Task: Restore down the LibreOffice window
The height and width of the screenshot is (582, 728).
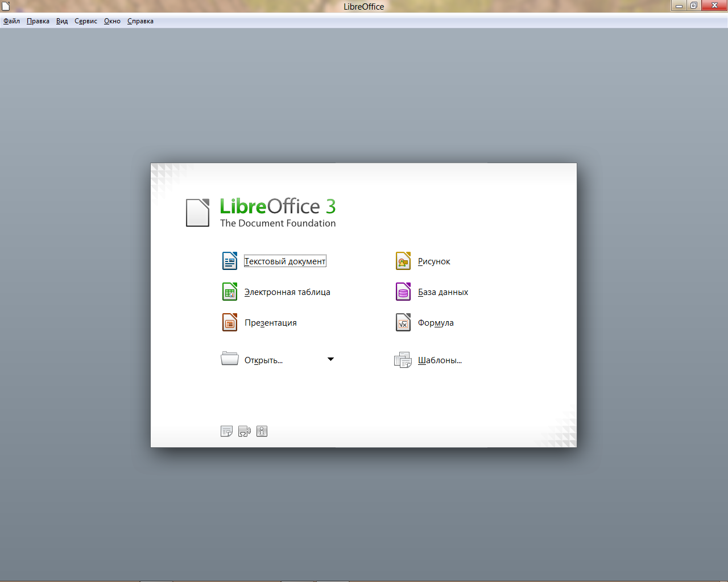Action: [x=693, y=6]
